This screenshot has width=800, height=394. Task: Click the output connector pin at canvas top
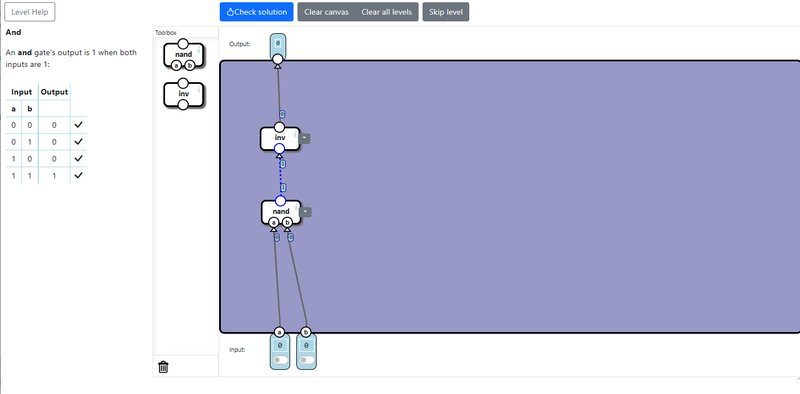(x=278, y=59)
